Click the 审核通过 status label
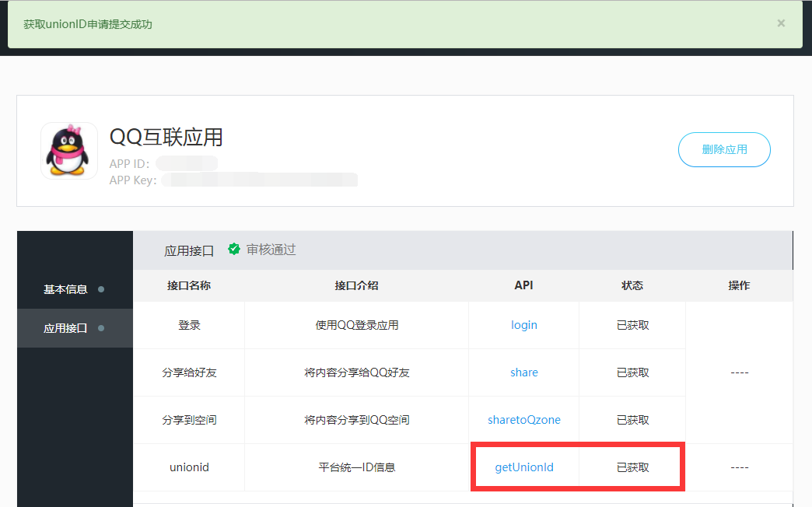Viewport: 812px width, 507px height. point(271,250)
